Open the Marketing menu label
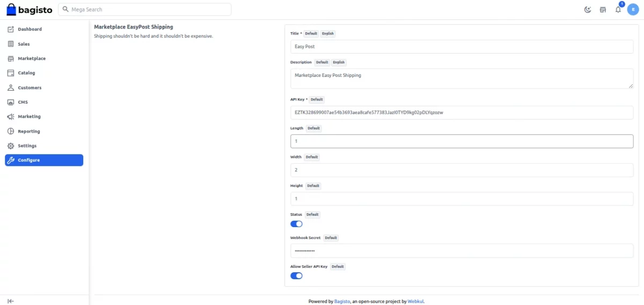644x305 pixels. coord(29,117)
